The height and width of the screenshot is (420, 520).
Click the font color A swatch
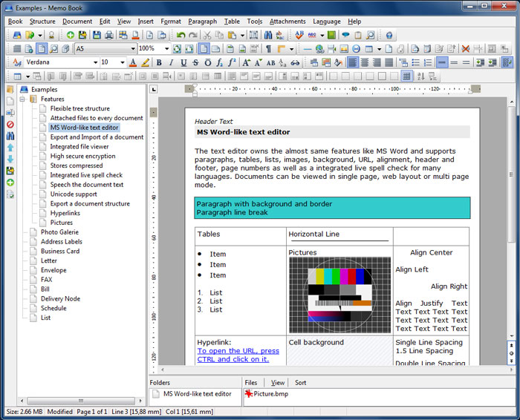click(x=133, y=62)
